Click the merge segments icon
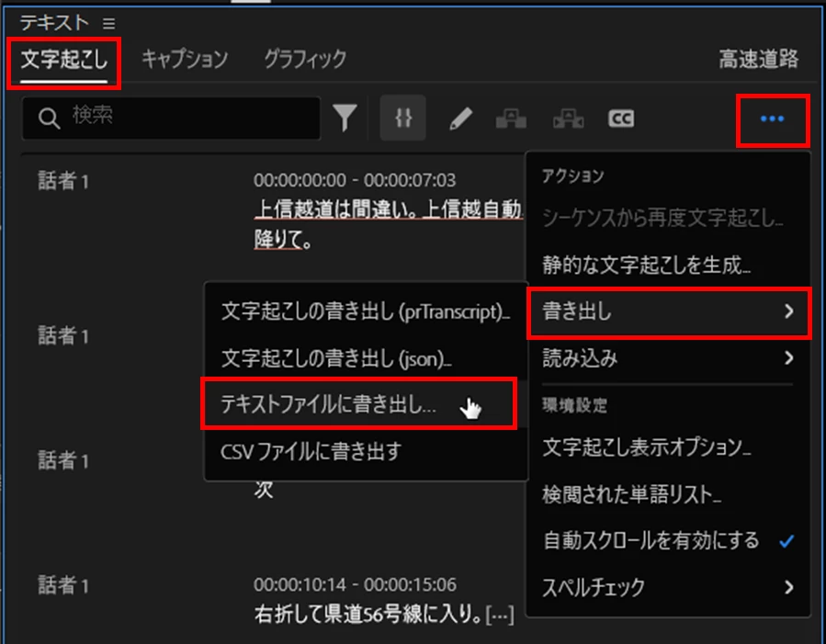The width and height of the screenshot is (826, 644). pos(568,119)
